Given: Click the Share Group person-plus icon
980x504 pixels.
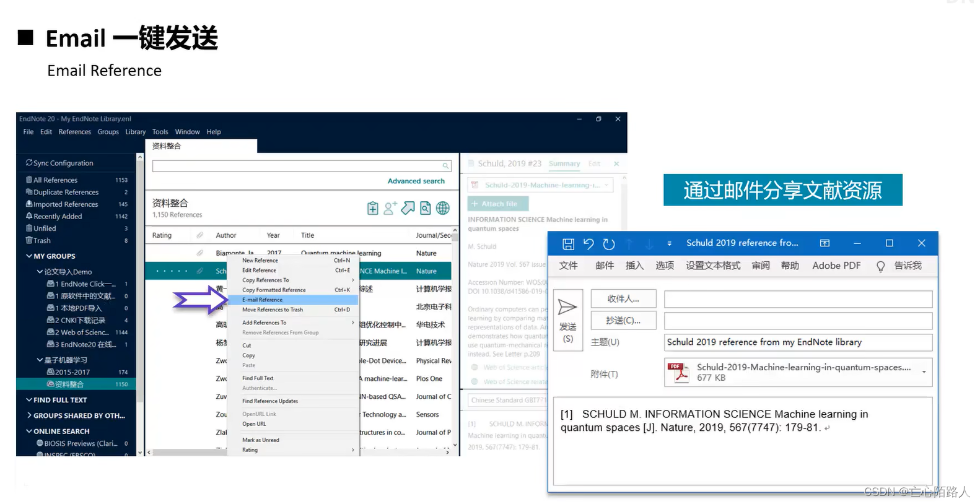Looking at the screenshot, I should tap(390, 209).
